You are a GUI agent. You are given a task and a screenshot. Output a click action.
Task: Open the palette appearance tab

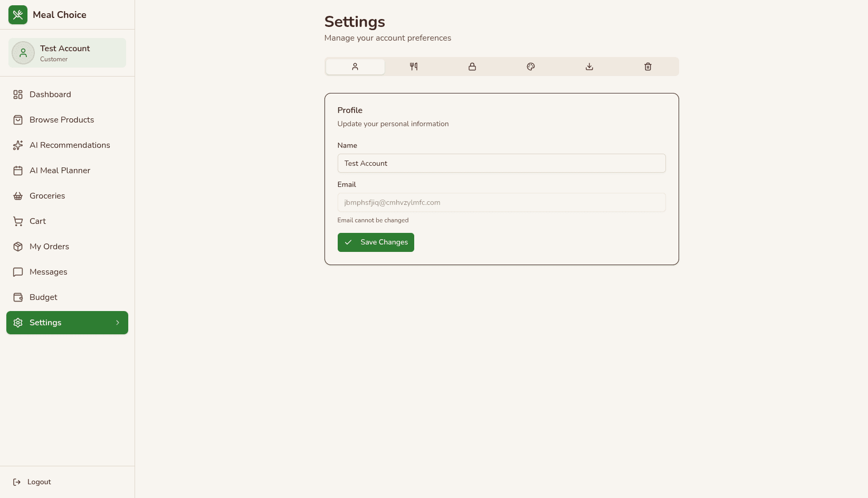tap(531, 67)
